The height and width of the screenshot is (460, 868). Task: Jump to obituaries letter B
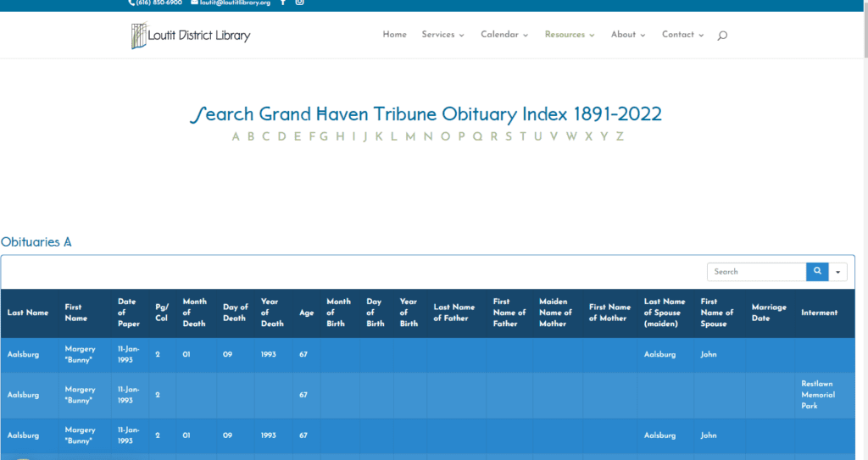click(x=251, y=136)
